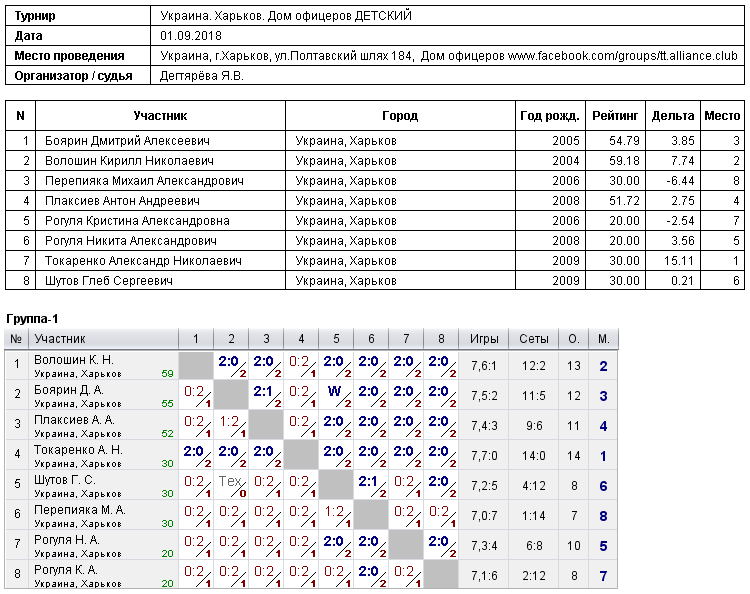
Task: Click the "Город" column header
Action: click(x=400, y=116)
